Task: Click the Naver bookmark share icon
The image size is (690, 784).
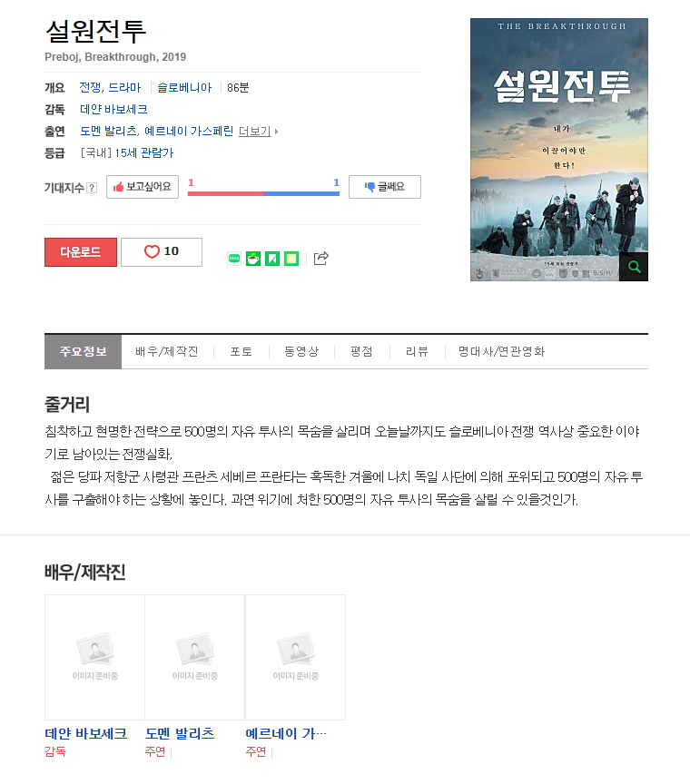Action: pyautogui.click(x=272, y=259)
